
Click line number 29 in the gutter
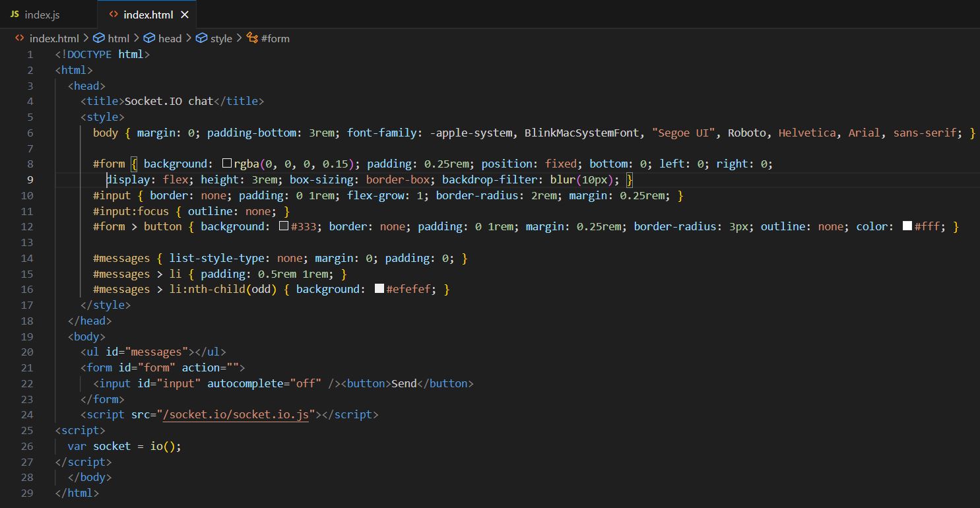click(26, 493)
